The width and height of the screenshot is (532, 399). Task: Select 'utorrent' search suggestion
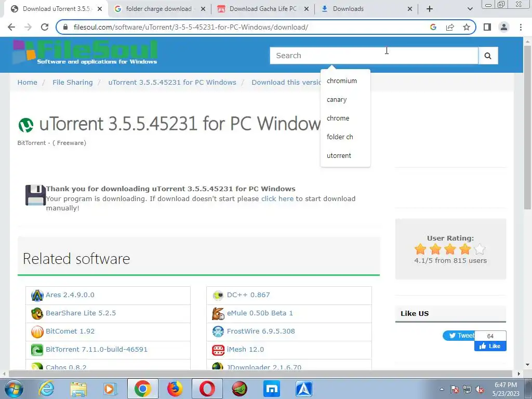point(345,156)
